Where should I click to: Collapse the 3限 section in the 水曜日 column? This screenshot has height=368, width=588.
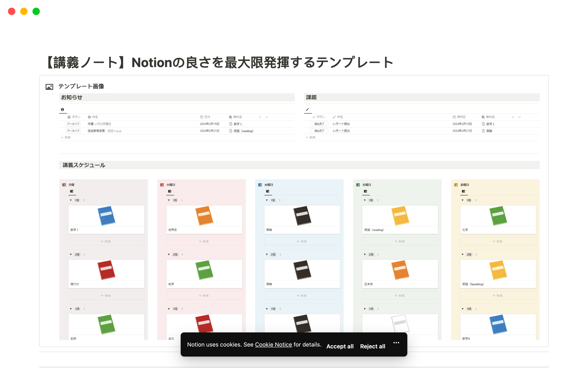tap(266, 309)
